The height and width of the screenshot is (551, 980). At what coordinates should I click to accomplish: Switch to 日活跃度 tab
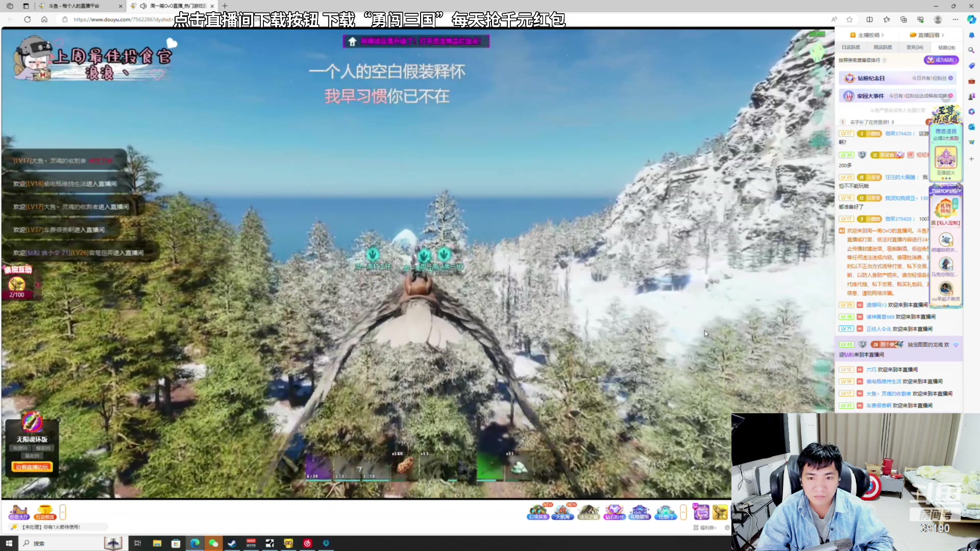coord(851,47)
